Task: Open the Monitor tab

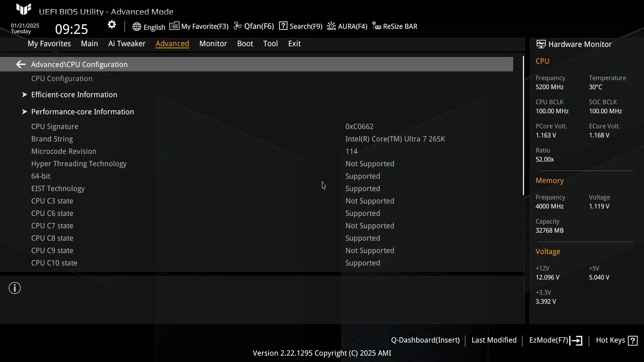Action: coord(213,44)
